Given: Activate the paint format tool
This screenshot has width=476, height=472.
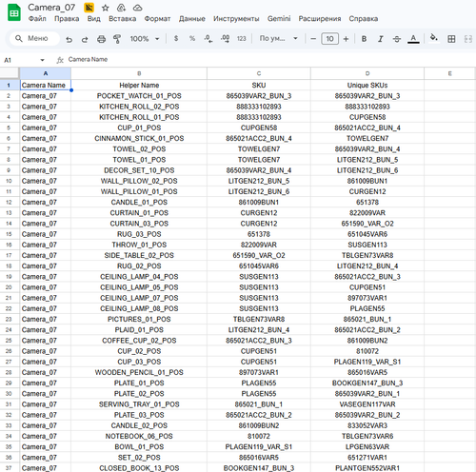Looking at the screenshot, I should coord(117,39).
